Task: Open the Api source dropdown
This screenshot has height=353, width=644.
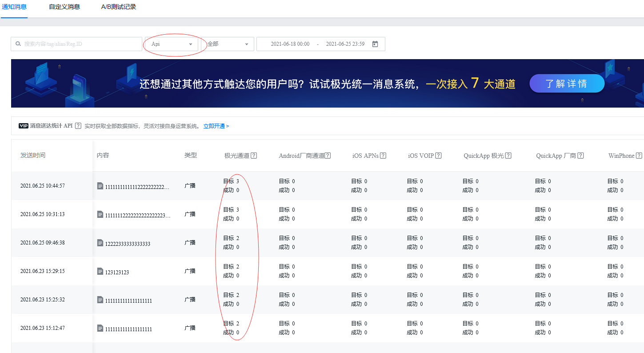Action: pos(172,44)
